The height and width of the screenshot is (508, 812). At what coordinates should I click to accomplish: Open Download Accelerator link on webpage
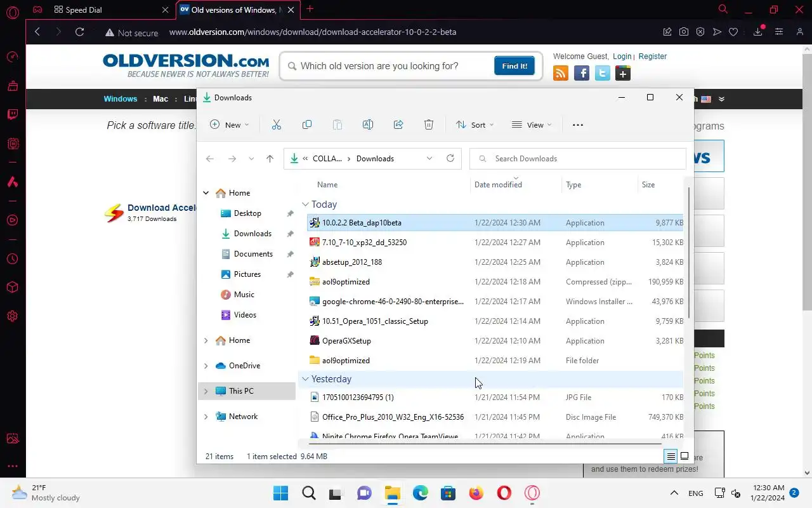[162, 208]
